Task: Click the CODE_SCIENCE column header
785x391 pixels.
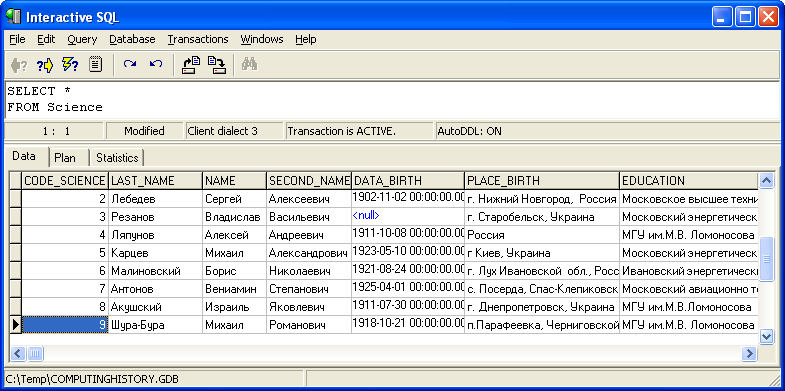Action: click(x=65, y=180)
